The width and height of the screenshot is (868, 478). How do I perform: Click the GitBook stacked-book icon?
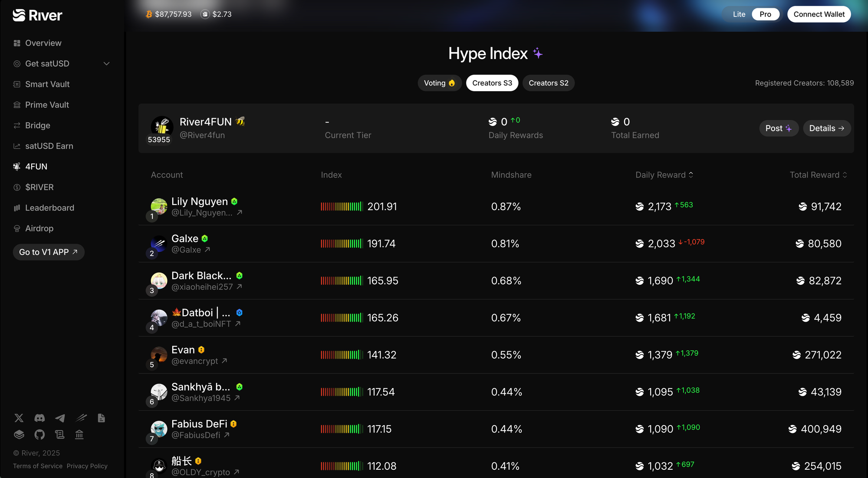point(19,435)
